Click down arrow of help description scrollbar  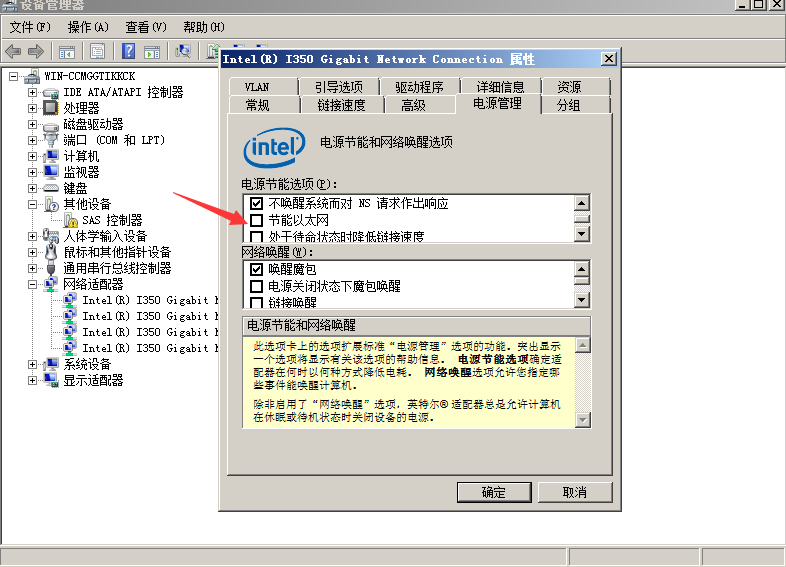582,420
